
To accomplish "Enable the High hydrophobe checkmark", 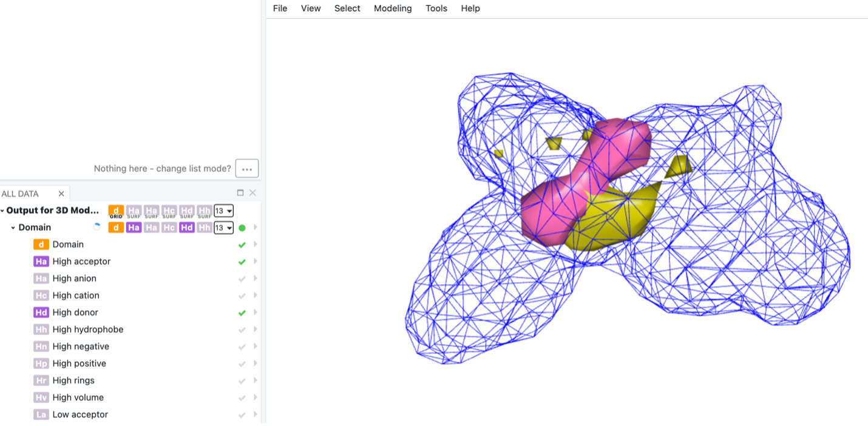I will [x=242, y=329].
